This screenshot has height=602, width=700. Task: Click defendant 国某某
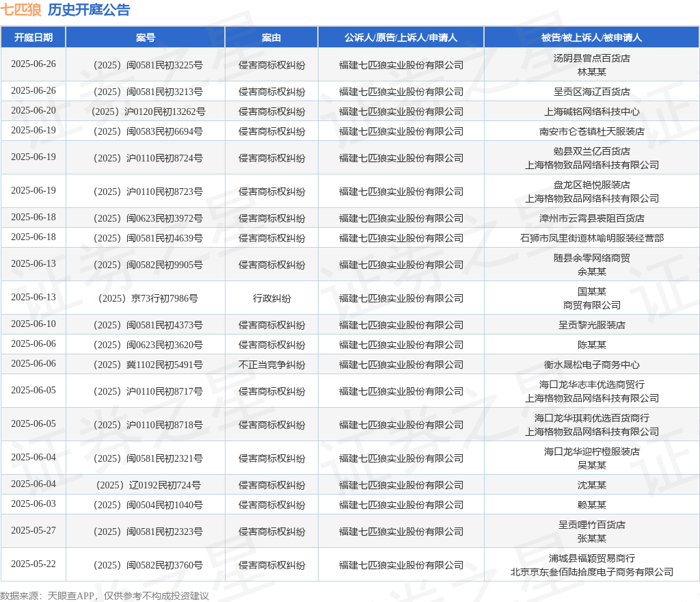(592, 291)
